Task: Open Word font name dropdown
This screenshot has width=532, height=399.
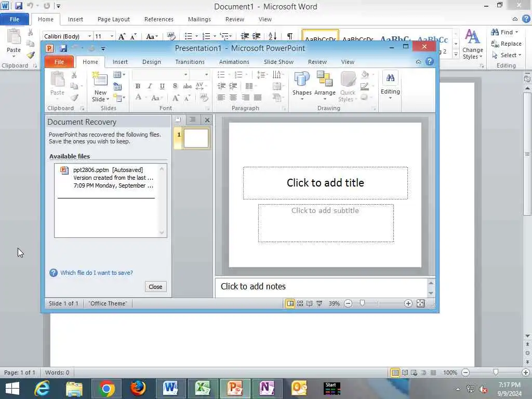Action: click(x=89, y=36)
